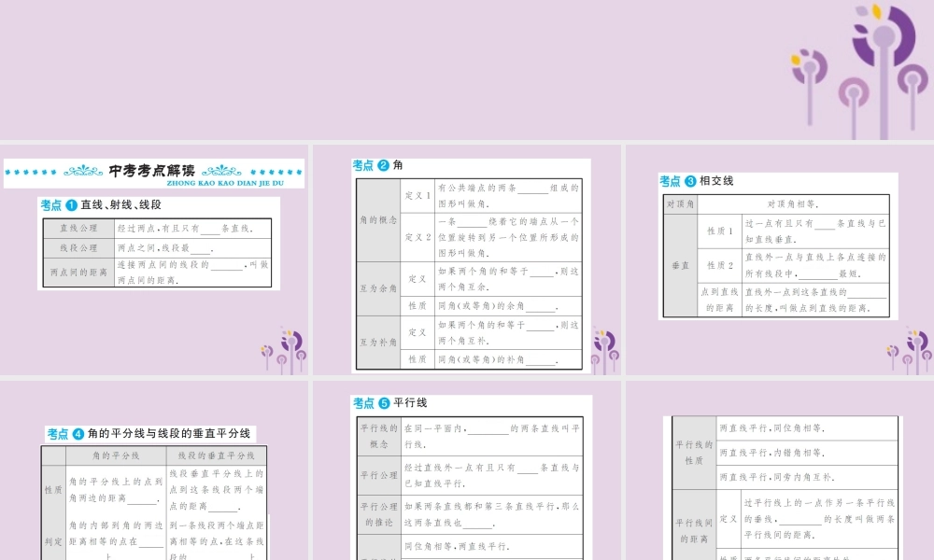Click the sentence 经过两点,有且只有__条直线
The image size is (934, 560).
click(x=185, y=228)
